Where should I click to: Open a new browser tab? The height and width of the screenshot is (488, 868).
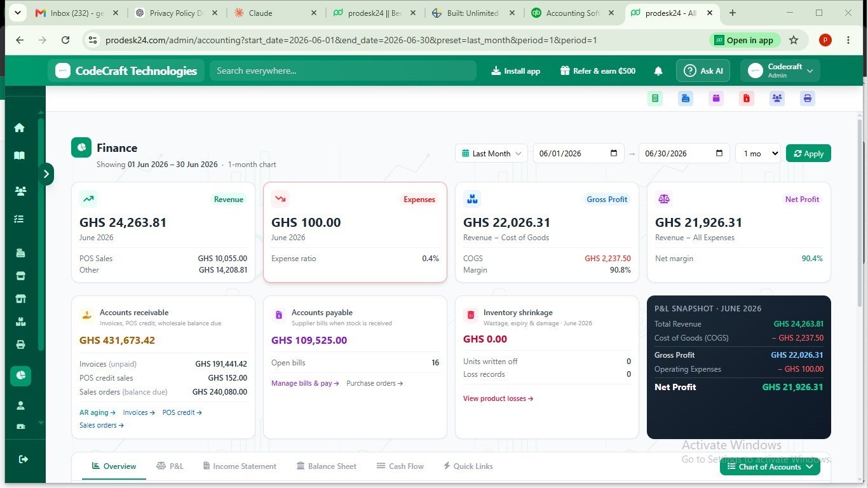coord(733,13)
